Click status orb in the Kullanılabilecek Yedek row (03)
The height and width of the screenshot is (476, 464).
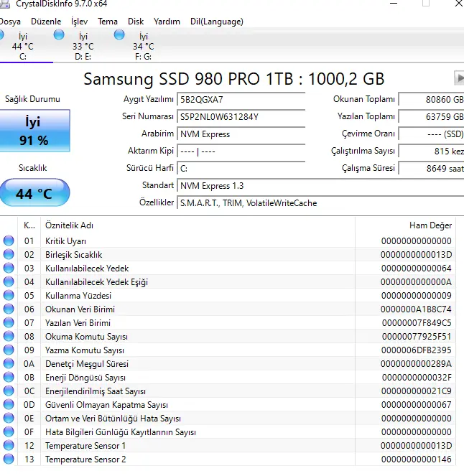tap(9, 268)
